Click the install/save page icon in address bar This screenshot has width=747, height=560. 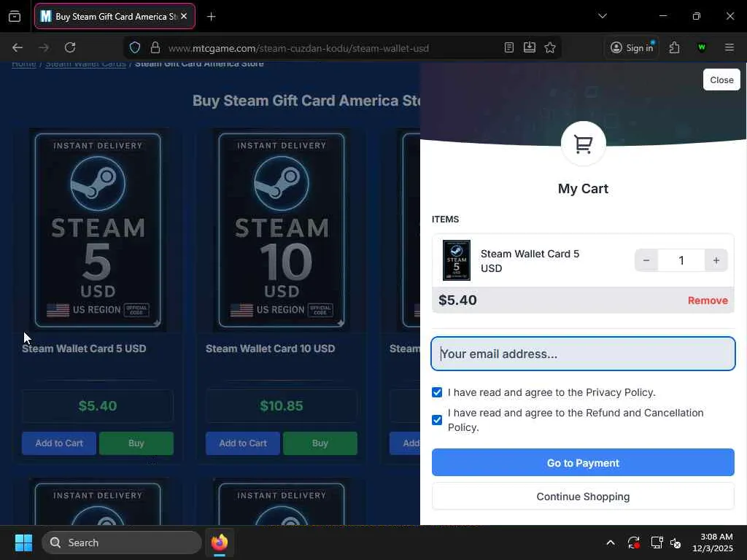tap(530, 47)
